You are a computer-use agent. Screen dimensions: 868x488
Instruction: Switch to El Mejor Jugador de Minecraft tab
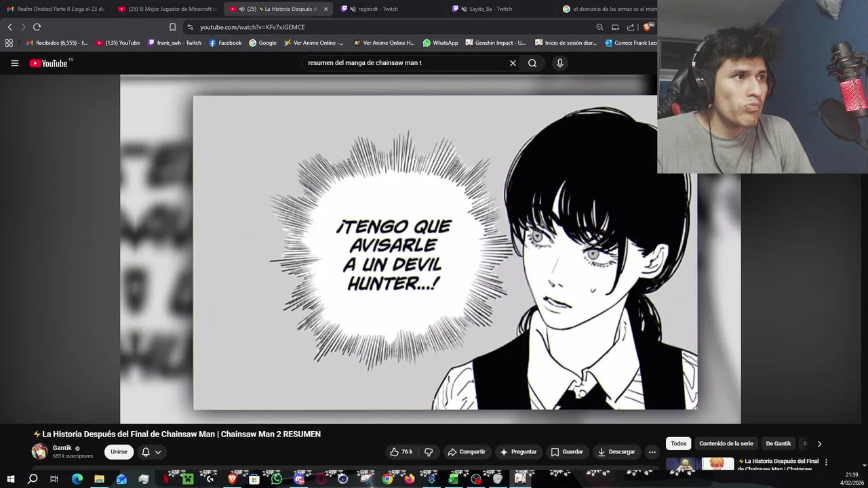point(167,9)
